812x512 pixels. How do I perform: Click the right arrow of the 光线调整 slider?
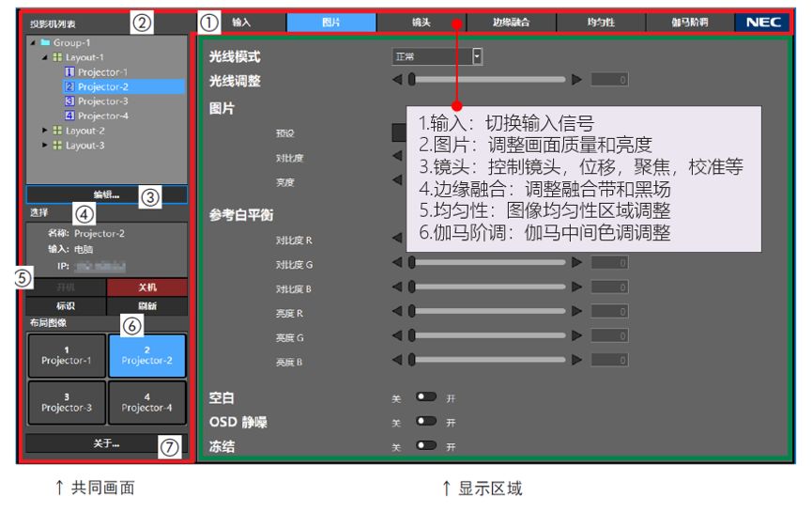coord(577,80)
